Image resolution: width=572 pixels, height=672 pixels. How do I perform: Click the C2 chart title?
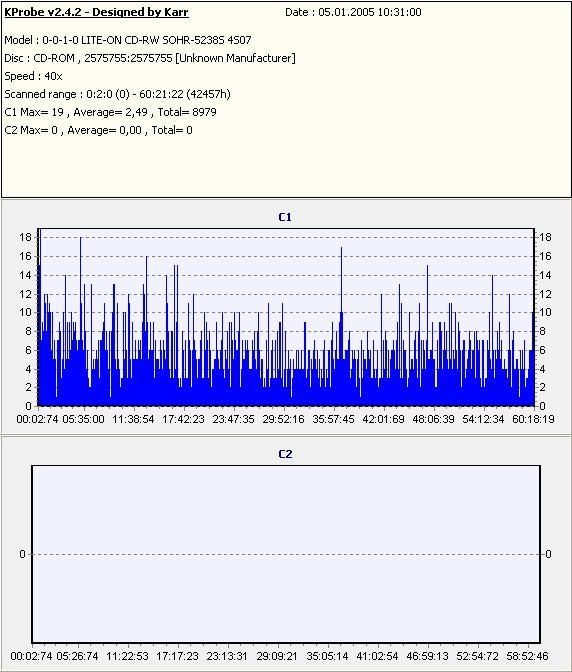[285, 454]
